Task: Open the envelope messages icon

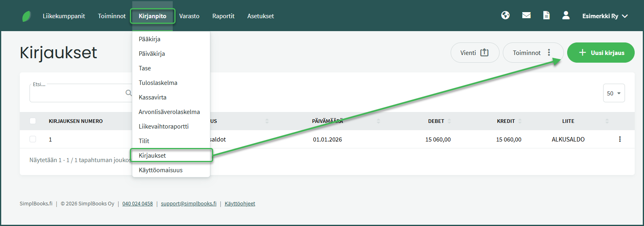Action: 526,15
